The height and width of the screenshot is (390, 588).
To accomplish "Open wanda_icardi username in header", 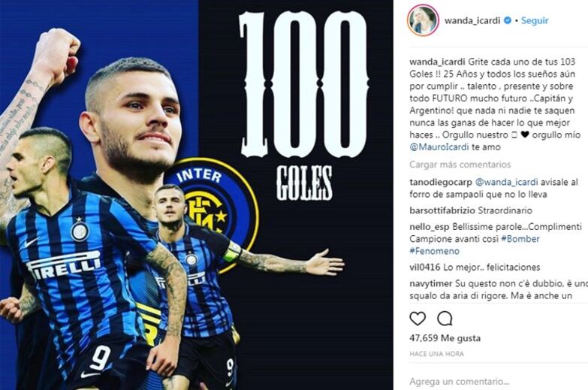I will tap(472, 20).
